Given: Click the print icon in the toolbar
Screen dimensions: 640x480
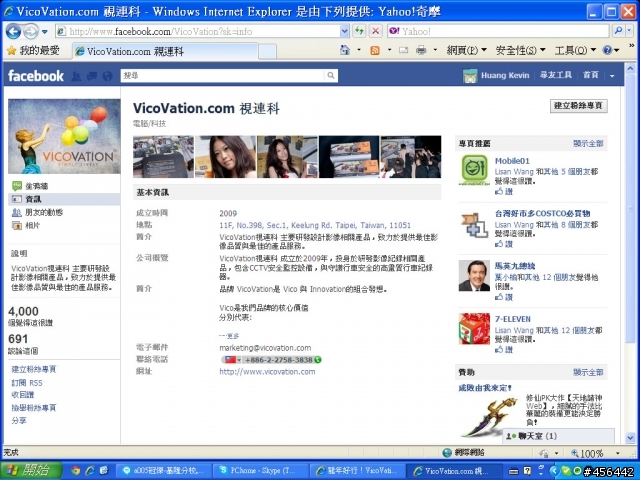Looking at the screenshot, I should (x=421, y=50).
